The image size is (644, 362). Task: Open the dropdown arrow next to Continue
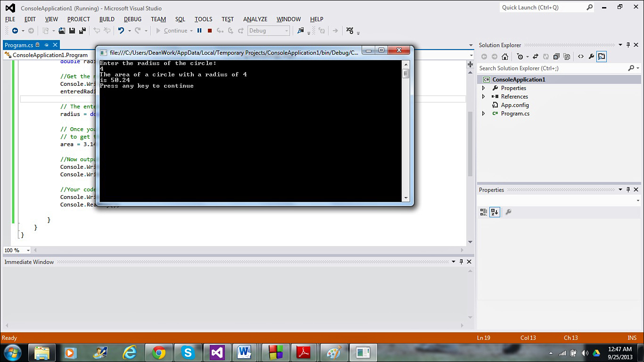(191, 31)
